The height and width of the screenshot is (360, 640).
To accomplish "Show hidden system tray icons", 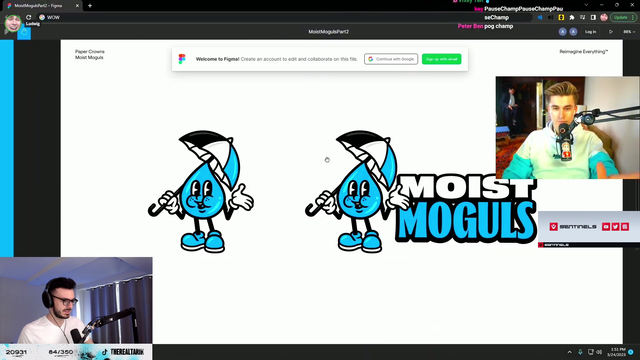I will click(569, 352).
